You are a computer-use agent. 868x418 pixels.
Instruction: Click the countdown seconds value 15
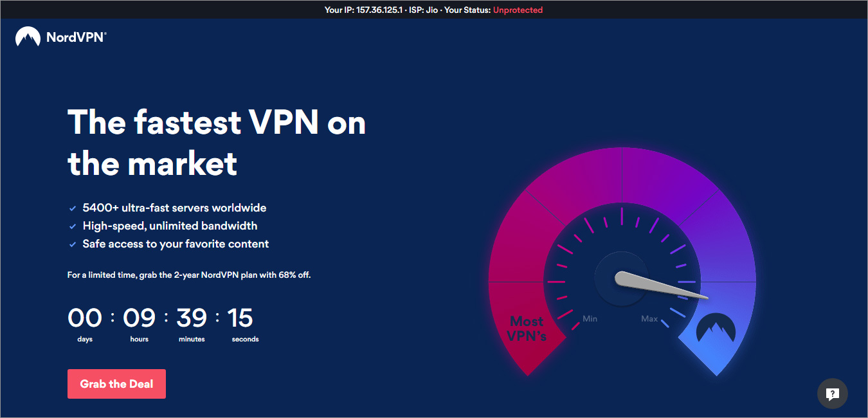(240, 318)
